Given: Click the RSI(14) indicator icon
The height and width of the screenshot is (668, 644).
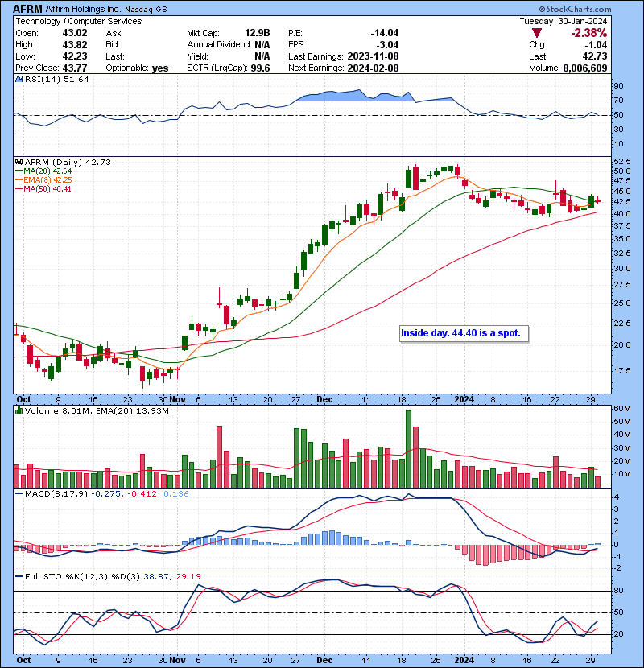Looking at the screenshot, I should (19, 79).
